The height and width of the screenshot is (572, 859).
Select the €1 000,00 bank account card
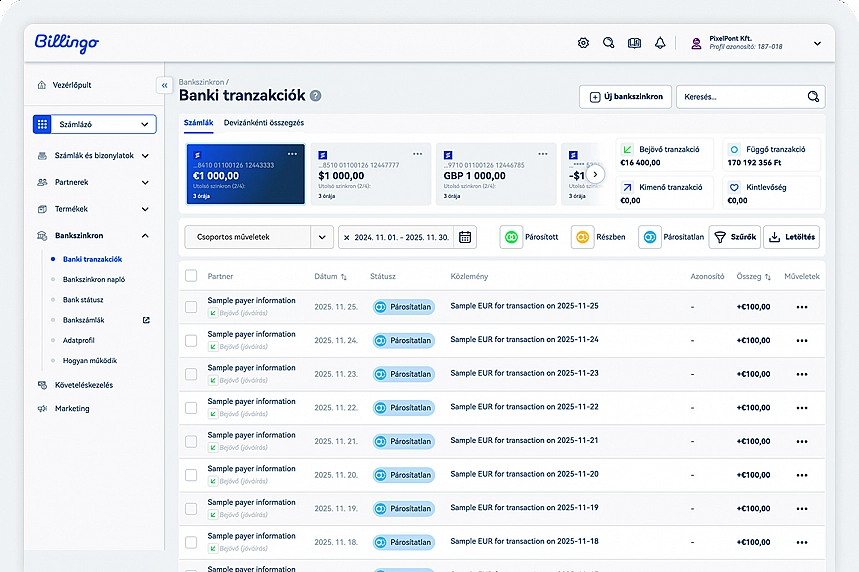(245, 174)
